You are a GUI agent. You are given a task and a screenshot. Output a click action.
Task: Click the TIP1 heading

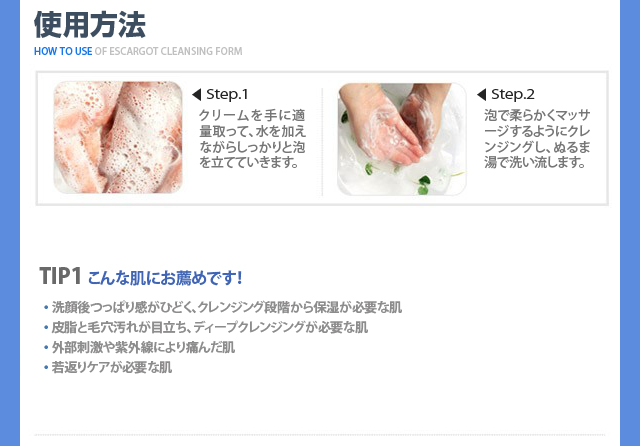60,276
